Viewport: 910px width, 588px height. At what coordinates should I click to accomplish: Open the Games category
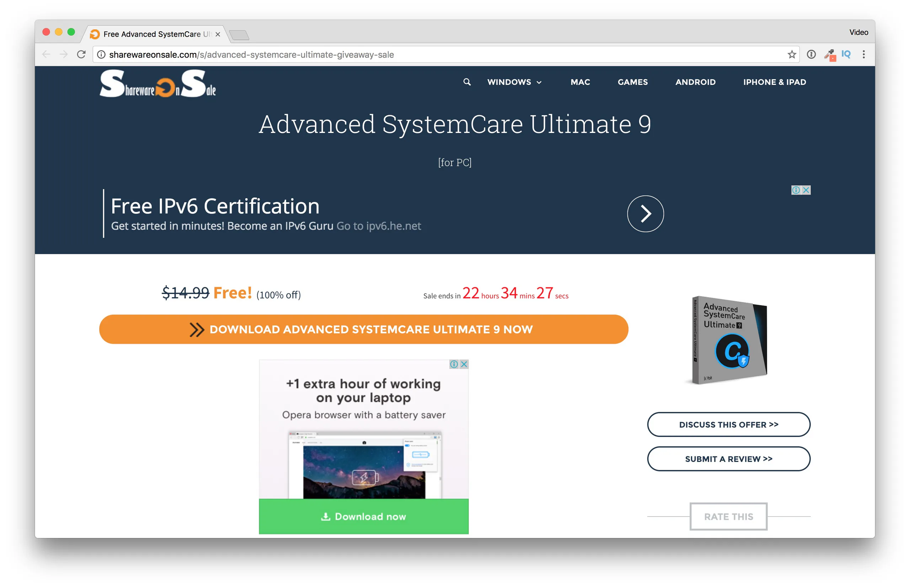tap(632, 82)
